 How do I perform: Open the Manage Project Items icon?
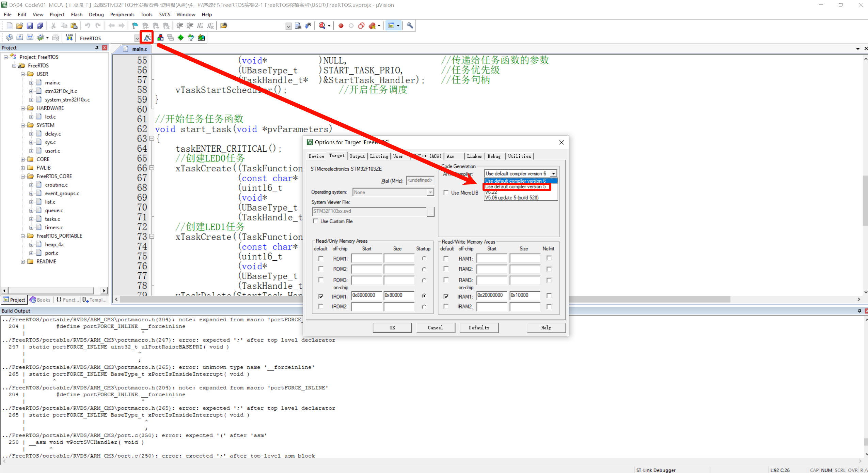click(160, 37)
